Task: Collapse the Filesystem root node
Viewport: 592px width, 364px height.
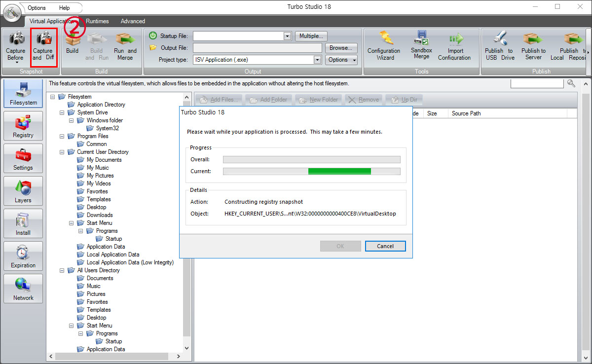Action: (x=53, y=97)
